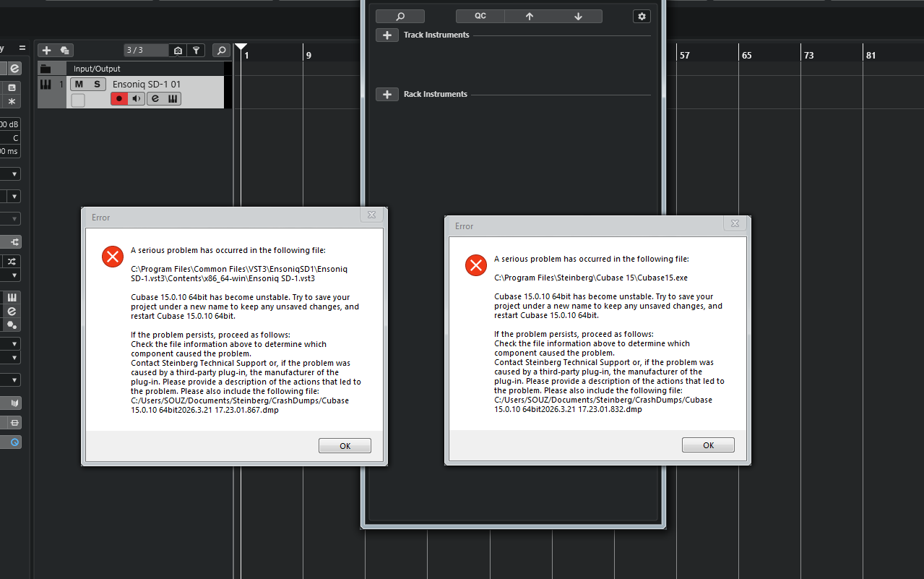Click the Ensoniq SD-1.vst3 file path text
Image resolution: width=924 pixels, height=579 pixels.
(x=239, y=273)
